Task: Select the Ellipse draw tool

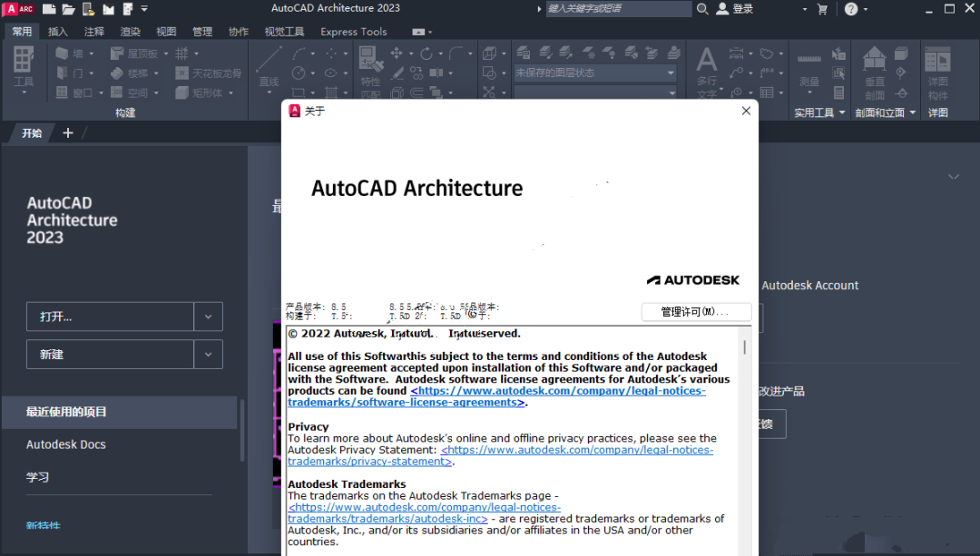Action: pyautogui.click(x=330, y=73)
